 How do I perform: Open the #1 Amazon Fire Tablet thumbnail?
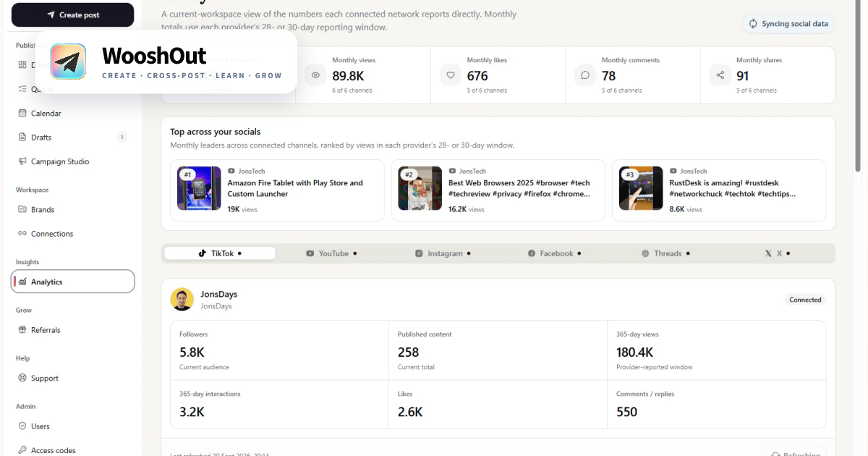199,188
